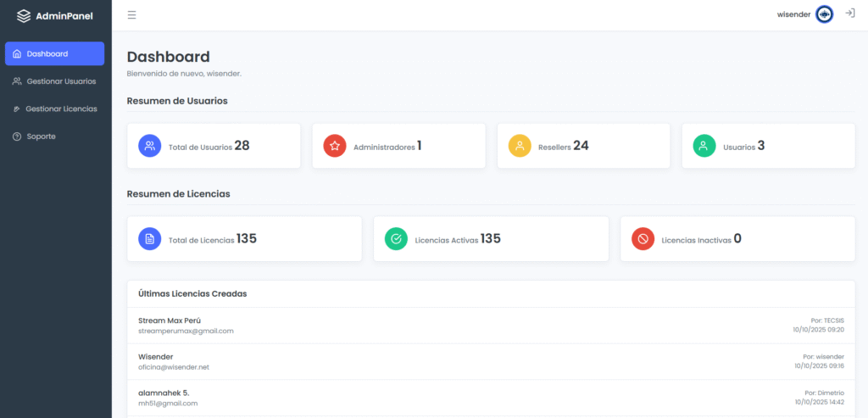The width and height of the screenshot is (868, 418).
Task: Click the green Usuarios person icon
Action: (x=704, y=146)
